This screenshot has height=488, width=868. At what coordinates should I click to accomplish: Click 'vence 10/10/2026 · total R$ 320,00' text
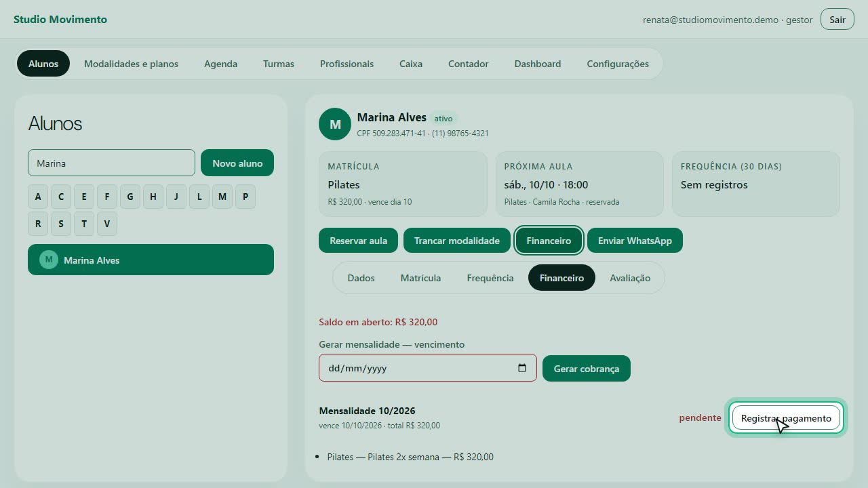coord(379,426)
